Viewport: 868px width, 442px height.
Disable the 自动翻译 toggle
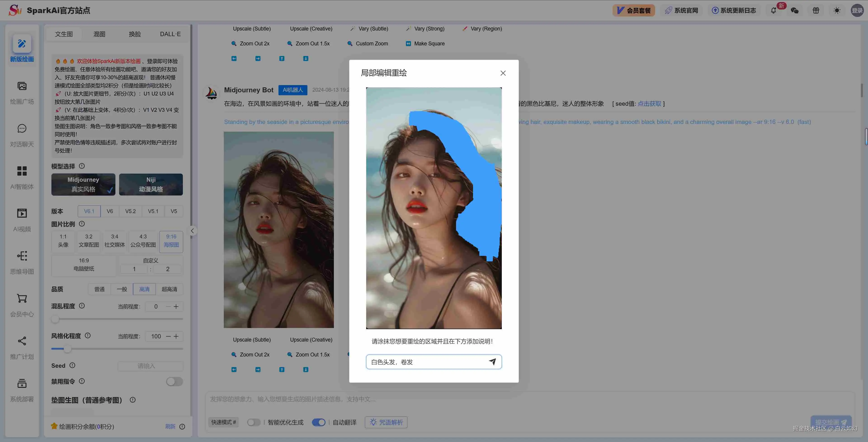tap(319, 422)
